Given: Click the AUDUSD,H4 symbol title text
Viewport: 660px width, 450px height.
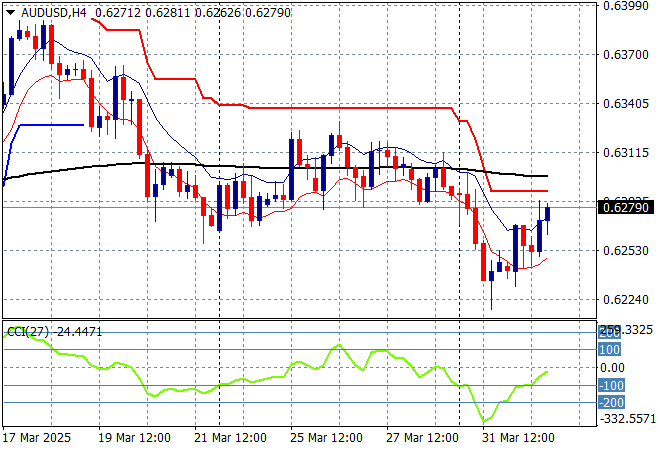Looking at the screenshot, I should pos(53,13).
